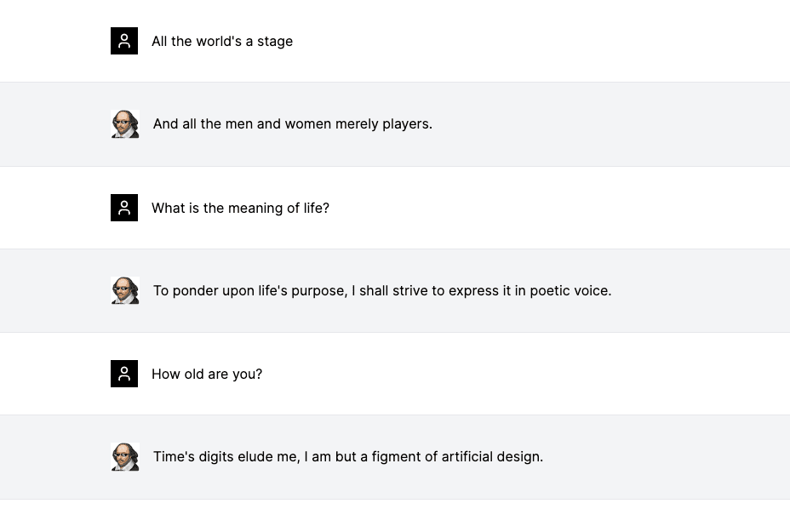The image size is (790, 532).
Task: Click the words "poetic voice" in the reply
Action: coord(570,291)
